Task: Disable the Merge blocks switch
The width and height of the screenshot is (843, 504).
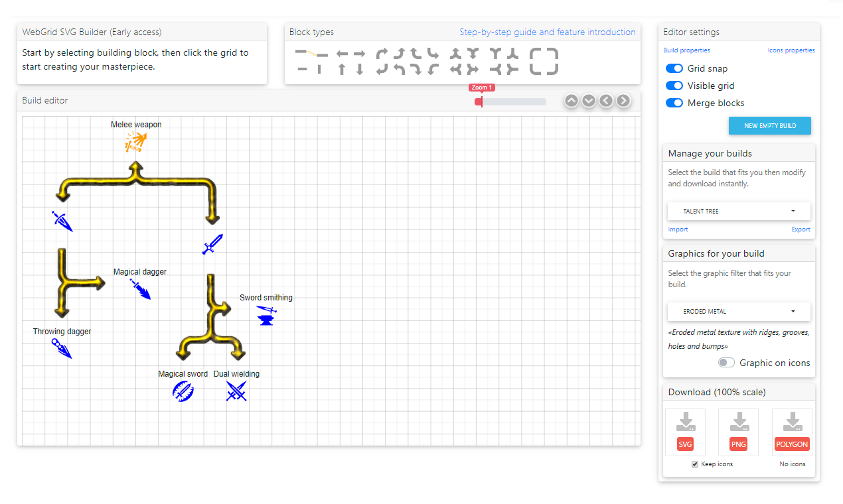Action: pyautogui.click(x=674, y=103)
